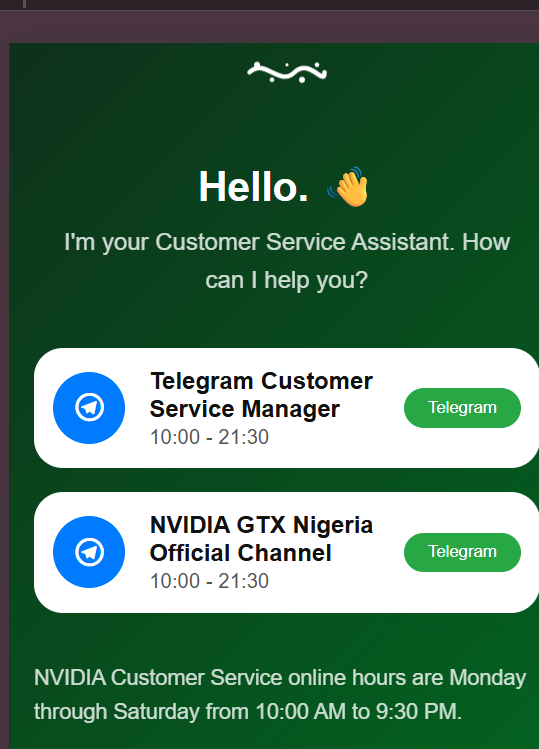Screen dimensions: 539x749
Task: Click the waving hand emoji
Action: (x=348, y=187)
